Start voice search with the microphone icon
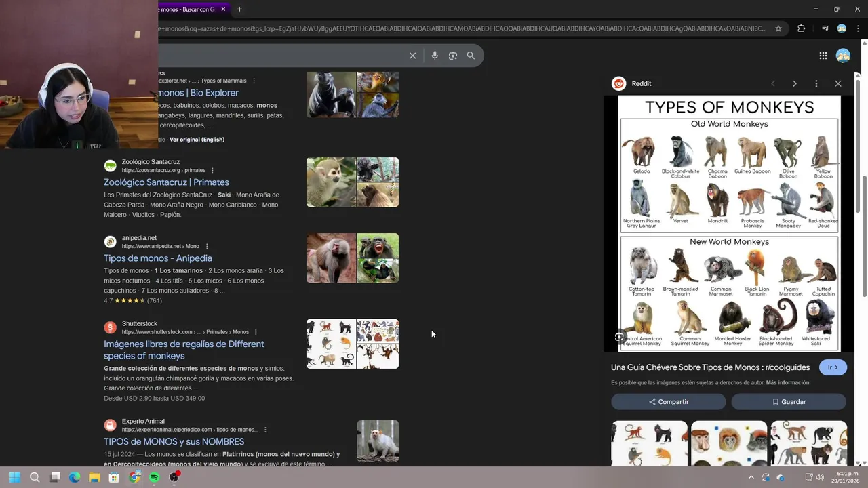Image resolution: width=868 pixels, height=488 pixels. (x=435, y=56)
